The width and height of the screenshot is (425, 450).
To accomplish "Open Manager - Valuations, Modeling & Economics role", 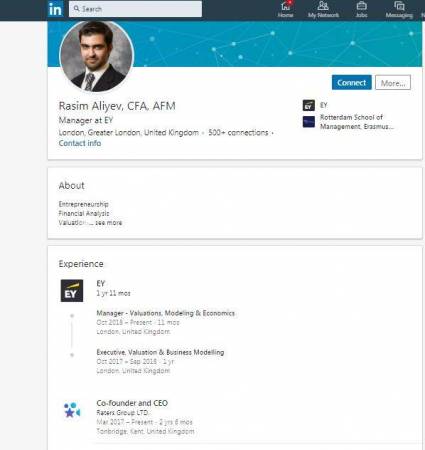I will tap(166, 313).
